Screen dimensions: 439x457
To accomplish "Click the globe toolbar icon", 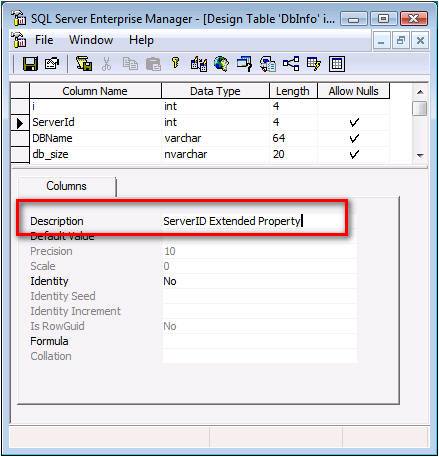I will (x=221, y=64).
